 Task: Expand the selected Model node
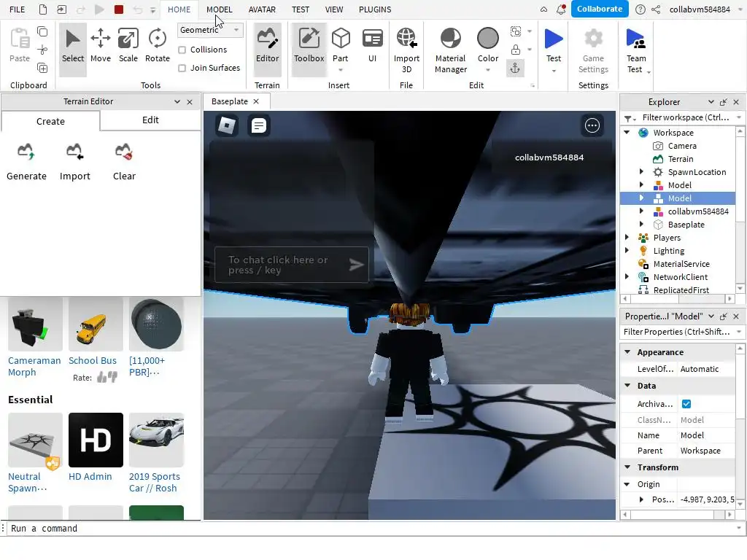pyautogui.click(x=641, y=198)
